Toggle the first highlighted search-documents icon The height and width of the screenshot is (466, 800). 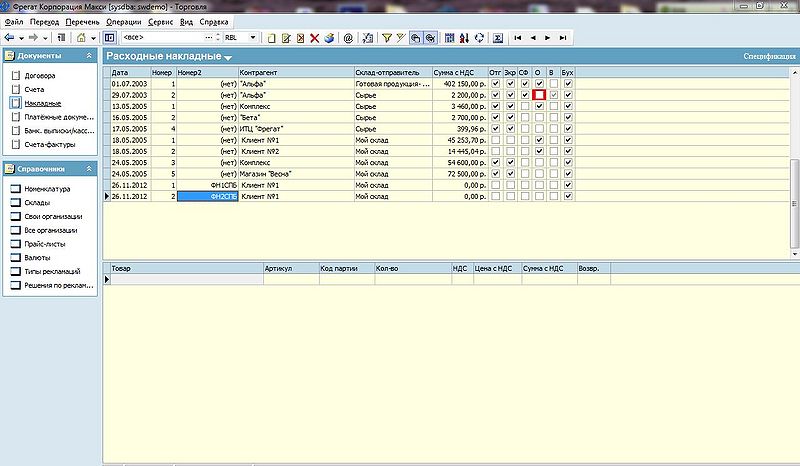(415, 38)
